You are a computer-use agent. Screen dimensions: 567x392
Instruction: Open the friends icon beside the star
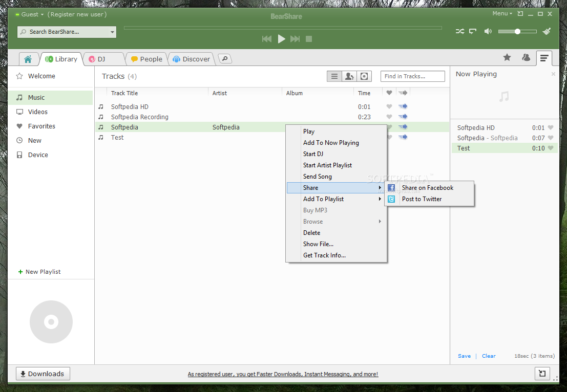(x=526, y=57)
